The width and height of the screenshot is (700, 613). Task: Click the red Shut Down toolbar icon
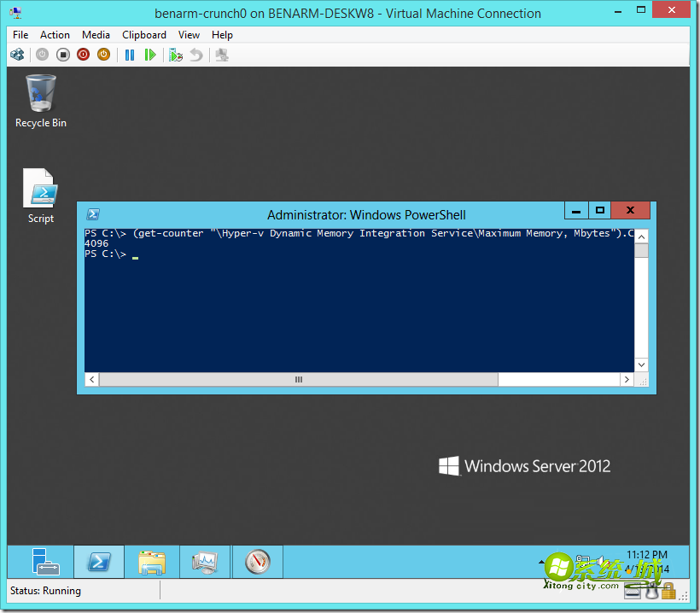tap(83, 55)
